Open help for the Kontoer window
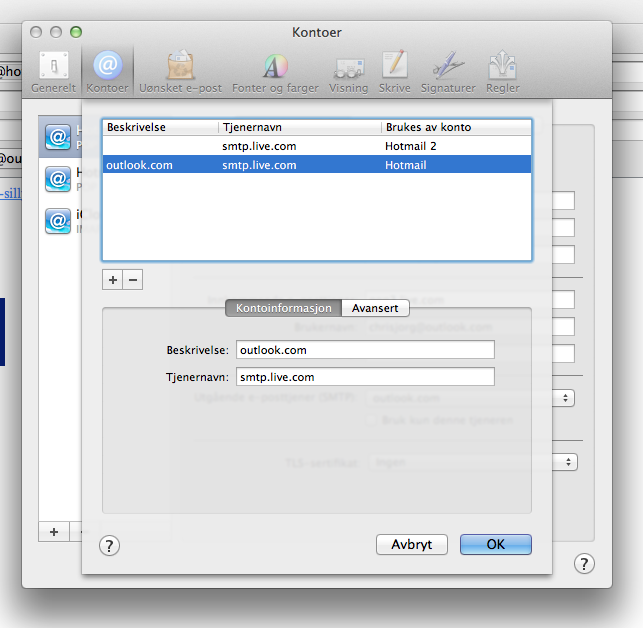The height and width of the screenshot is (628, 643). (584, 564)
